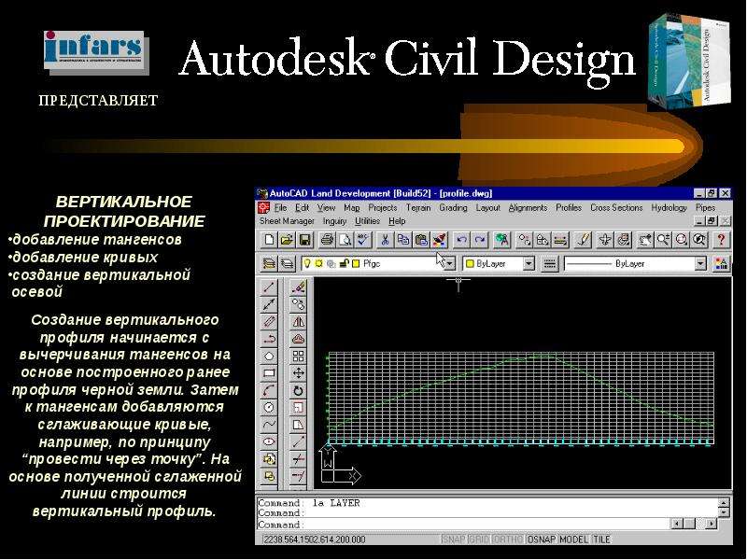The width and height of the screenshot is (747, 560).
Task: Open the Layers dialog icon beside layer list
Action: click(x=288, y=263)
